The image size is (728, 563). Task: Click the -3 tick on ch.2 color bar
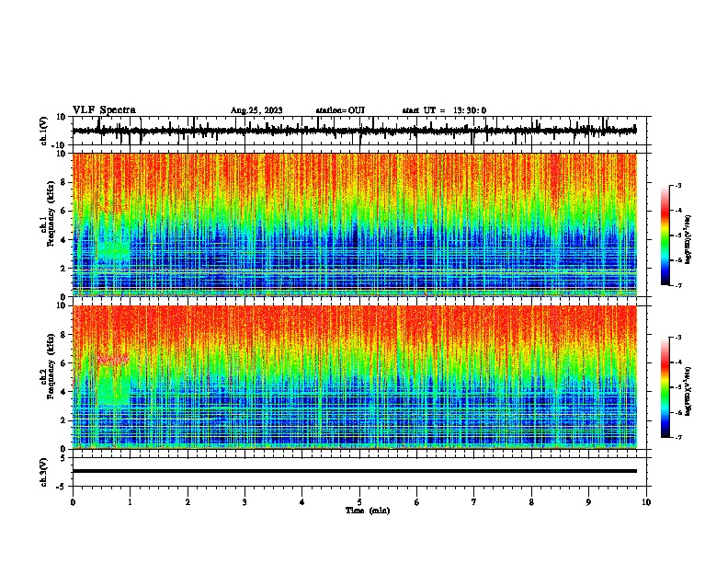(677, 338)
